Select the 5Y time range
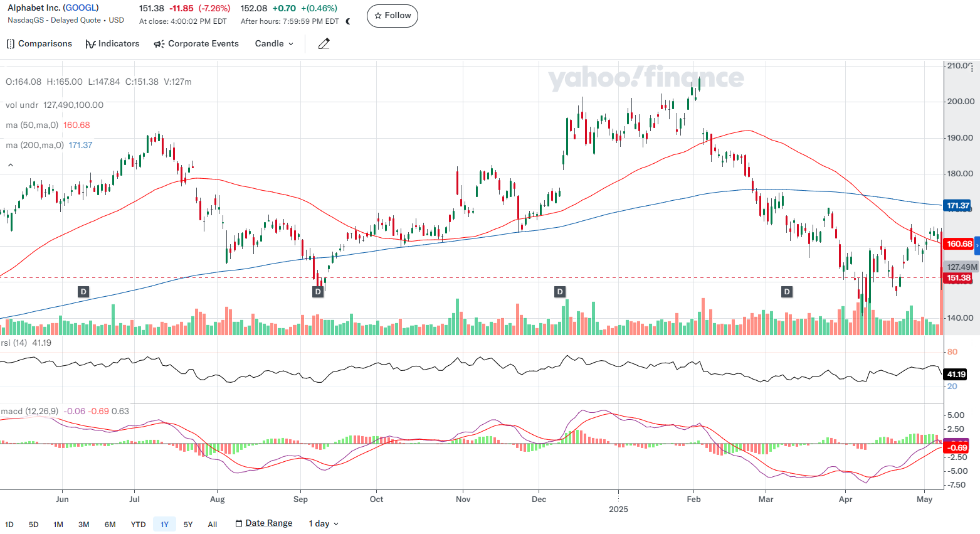The image size is (980, 534). click(188, 525)
